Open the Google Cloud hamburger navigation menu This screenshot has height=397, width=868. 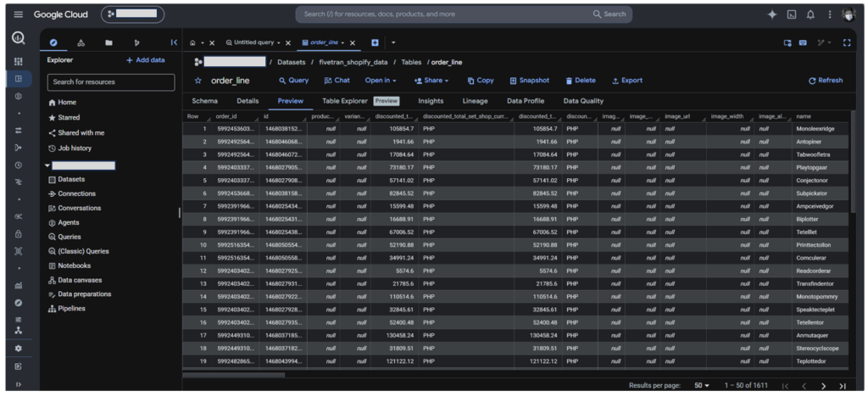[x=19, y=14]
